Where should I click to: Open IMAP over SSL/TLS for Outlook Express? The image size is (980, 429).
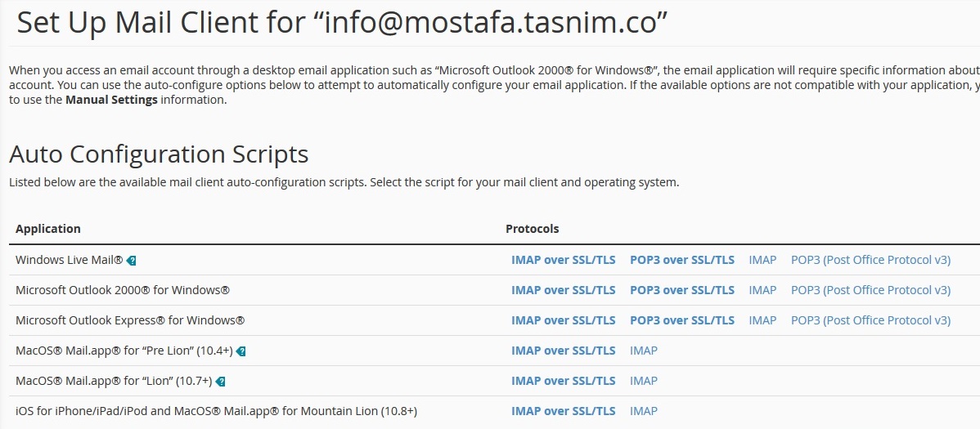(x=563, y=320)
